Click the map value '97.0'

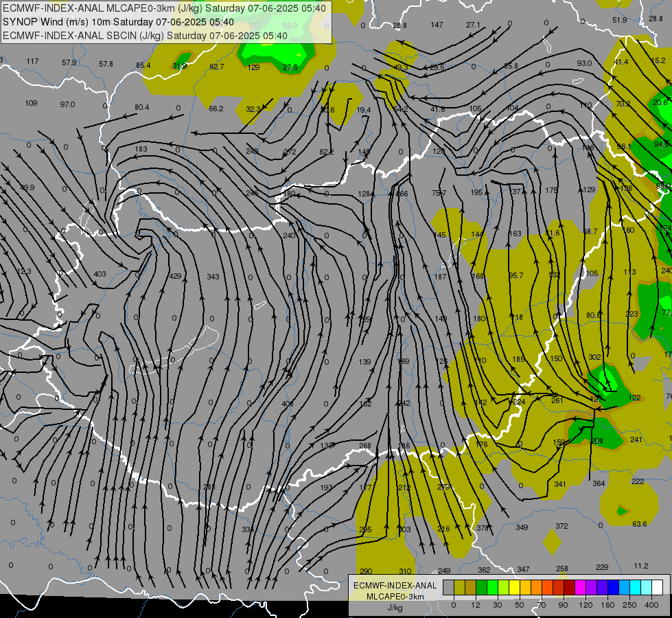[67, 104]
